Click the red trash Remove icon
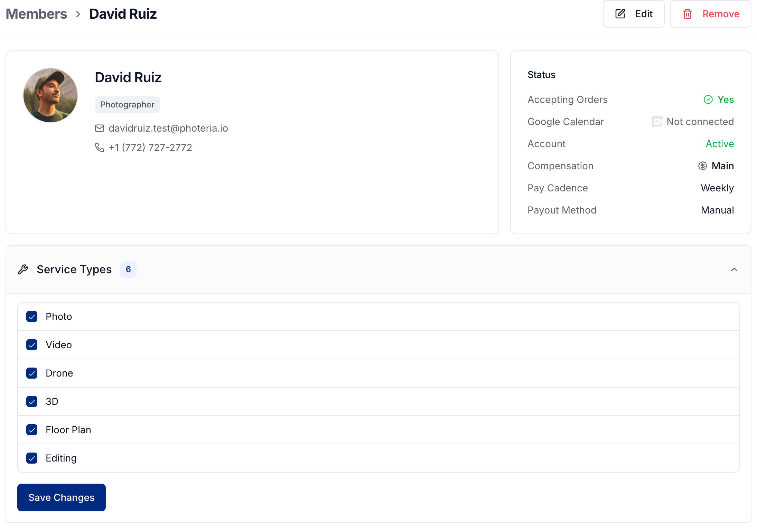 click(688, 14)
